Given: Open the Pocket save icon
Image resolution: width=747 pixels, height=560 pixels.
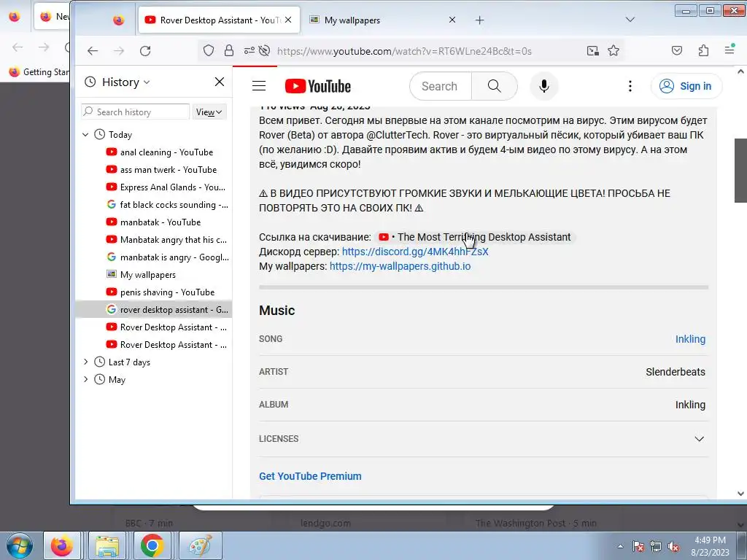Looking at the screenshot, I should [x=677, y=51].
